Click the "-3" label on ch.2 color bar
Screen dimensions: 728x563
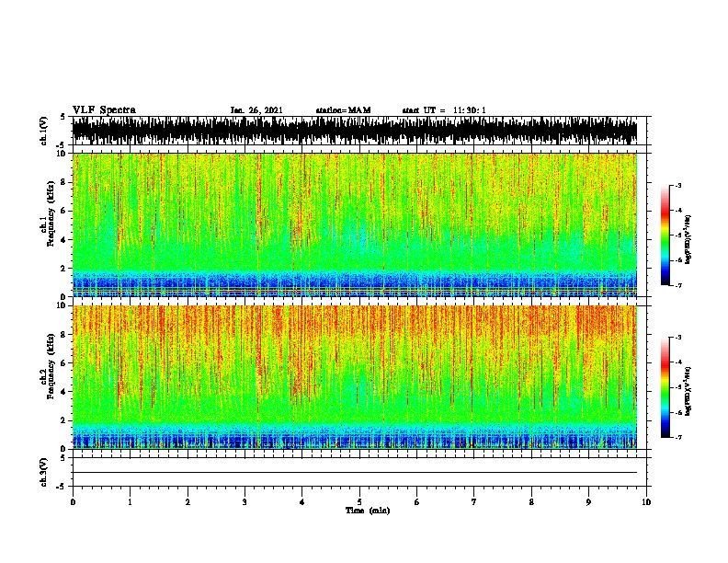click(677, 338)
